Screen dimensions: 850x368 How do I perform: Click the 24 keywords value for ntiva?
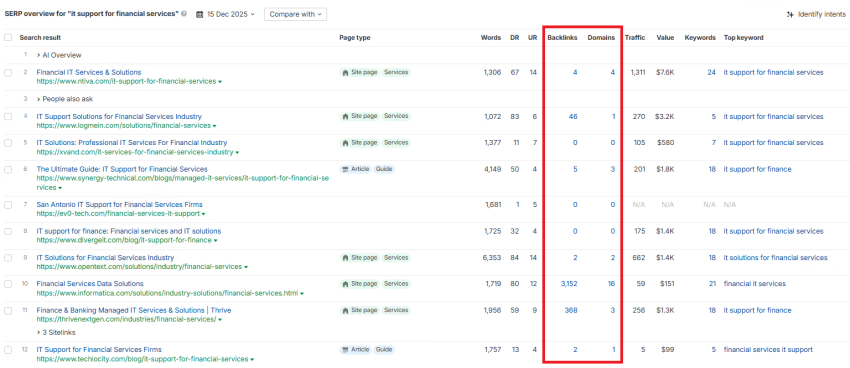(x=711, y=72)
